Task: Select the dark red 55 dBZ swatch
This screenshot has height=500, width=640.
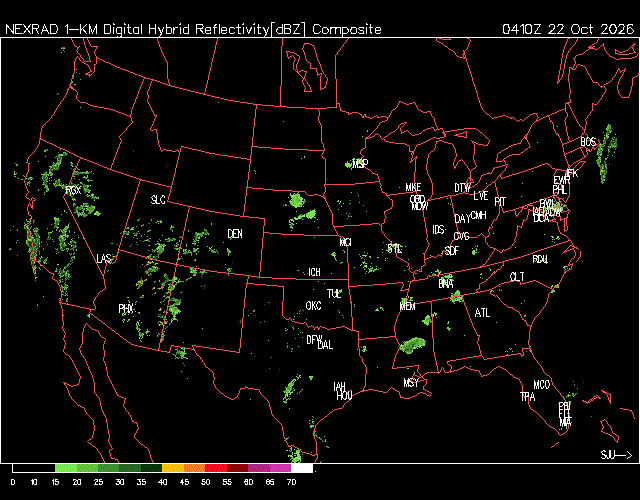Action: click(237, 468)
